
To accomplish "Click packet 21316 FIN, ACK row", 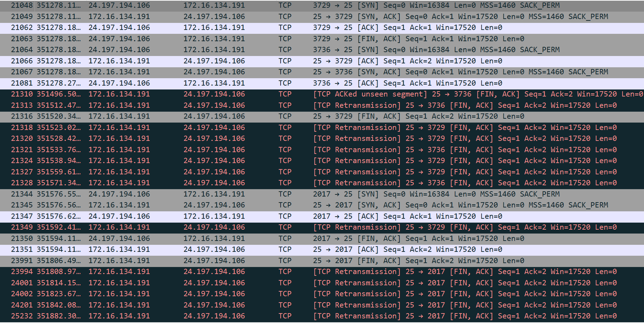I will click(x=322, y=116).
